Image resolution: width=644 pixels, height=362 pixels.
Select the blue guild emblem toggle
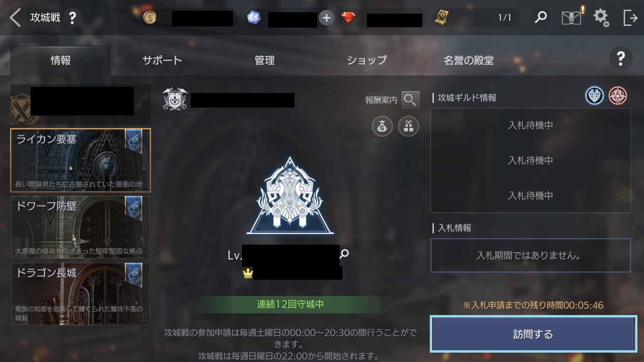[594, 96]
